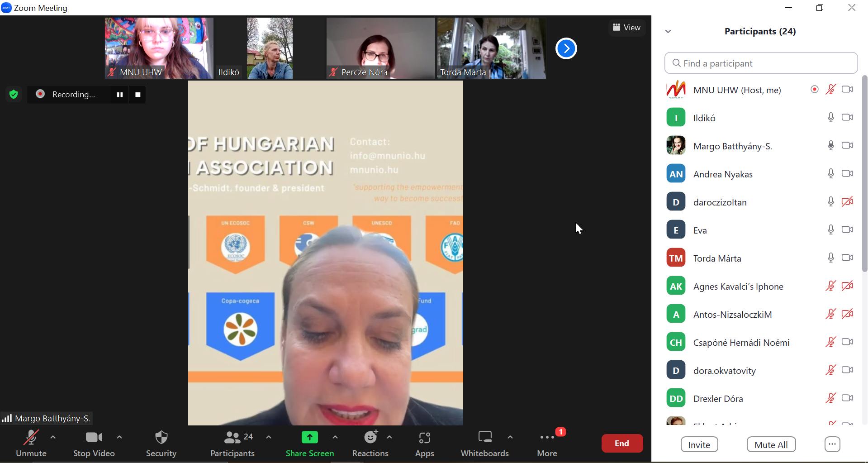This screenshot has height=463, width=868.
Task: Collapse the Participants panel chevron
Action: point(668,31)
